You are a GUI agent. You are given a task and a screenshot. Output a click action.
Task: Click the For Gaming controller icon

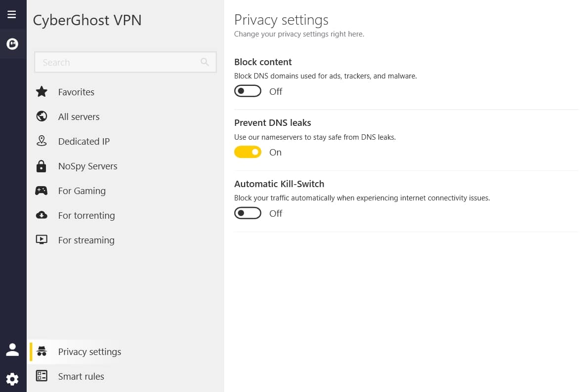pyautogui.click(x=41, y=191)
